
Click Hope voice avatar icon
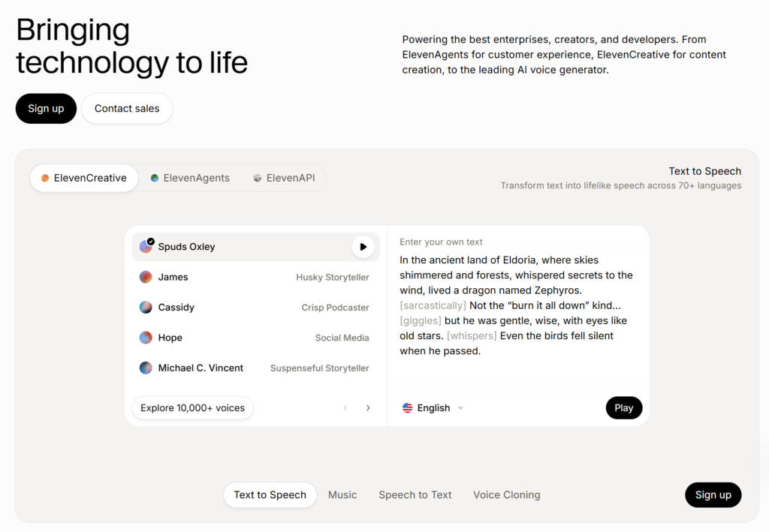(x=146, y=338)
